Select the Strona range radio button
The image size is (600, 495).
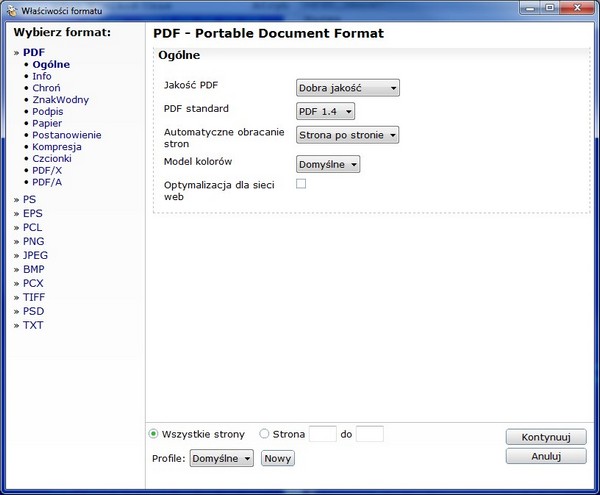point(265,434)
